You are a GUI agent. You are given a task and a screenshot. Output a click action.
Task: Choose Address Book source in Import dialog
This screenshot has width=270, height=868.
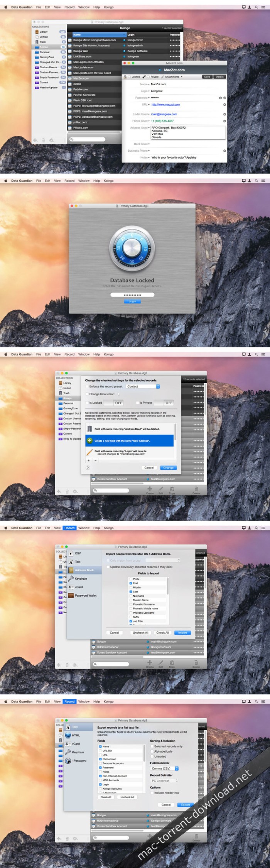point(84,570)
